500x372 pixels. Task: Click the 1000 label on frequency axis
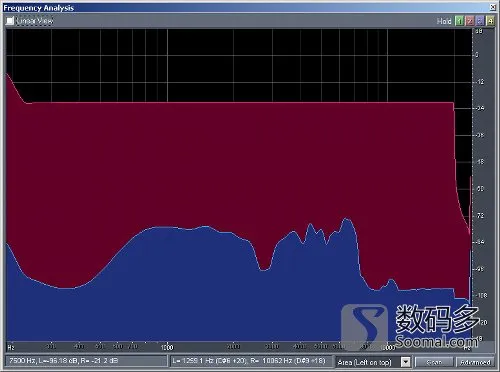tap(167, 347)
